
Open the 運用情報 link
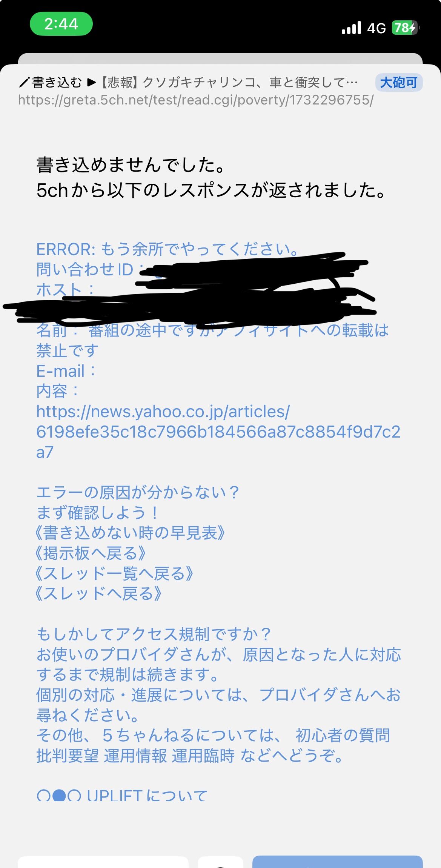tap(135, 756)
